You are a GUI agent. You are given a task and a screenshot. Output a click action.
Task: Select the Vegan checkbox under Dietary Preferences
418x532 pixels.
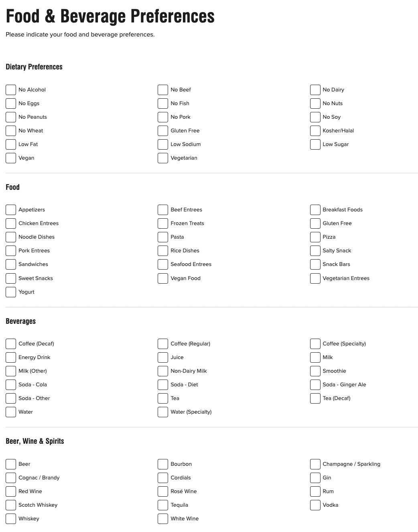pos(10,158)
